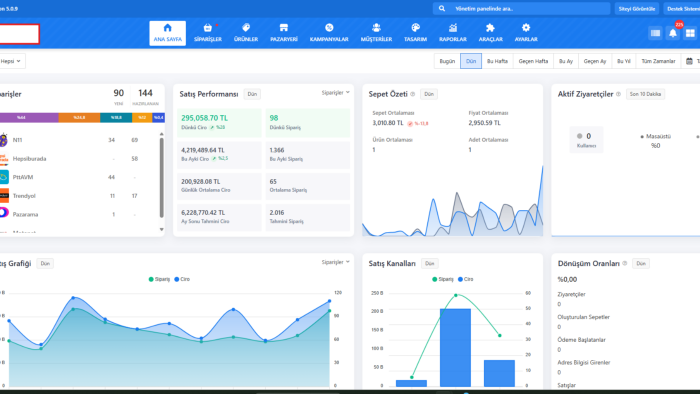700x394 pixels.
Task: Open the Kampanyalar percent menu
Action: 329,33
